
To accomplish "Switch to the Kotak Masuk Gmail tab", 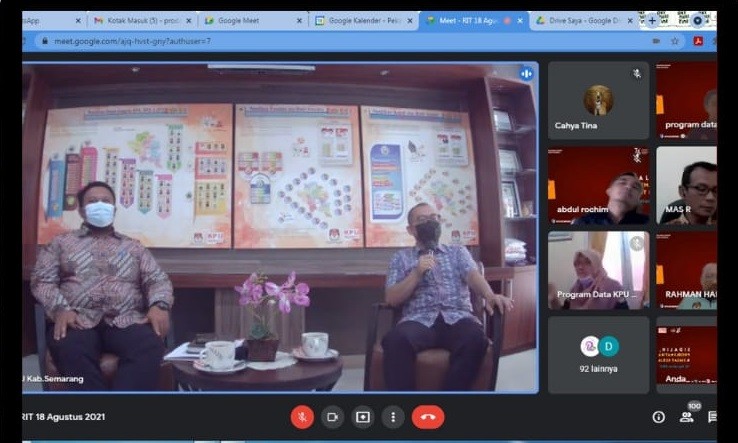I will pos(137,20).
